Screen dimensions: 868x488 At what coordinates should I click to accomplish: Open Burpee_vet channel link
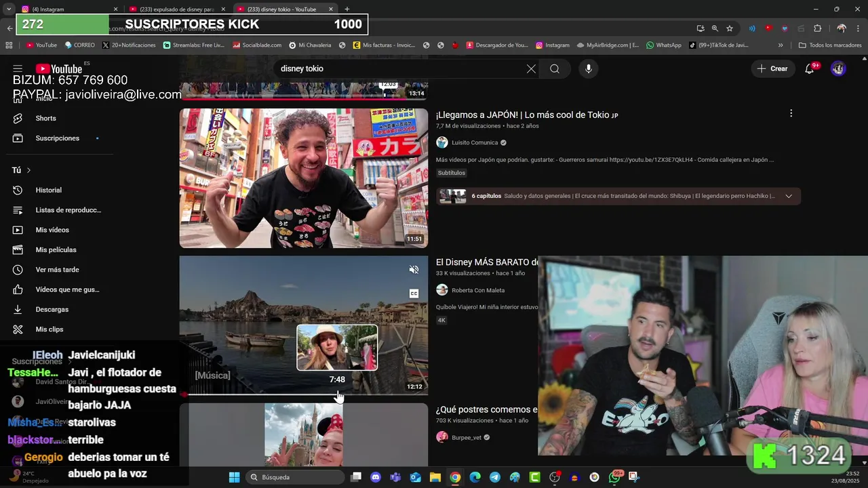pos(467,438)
